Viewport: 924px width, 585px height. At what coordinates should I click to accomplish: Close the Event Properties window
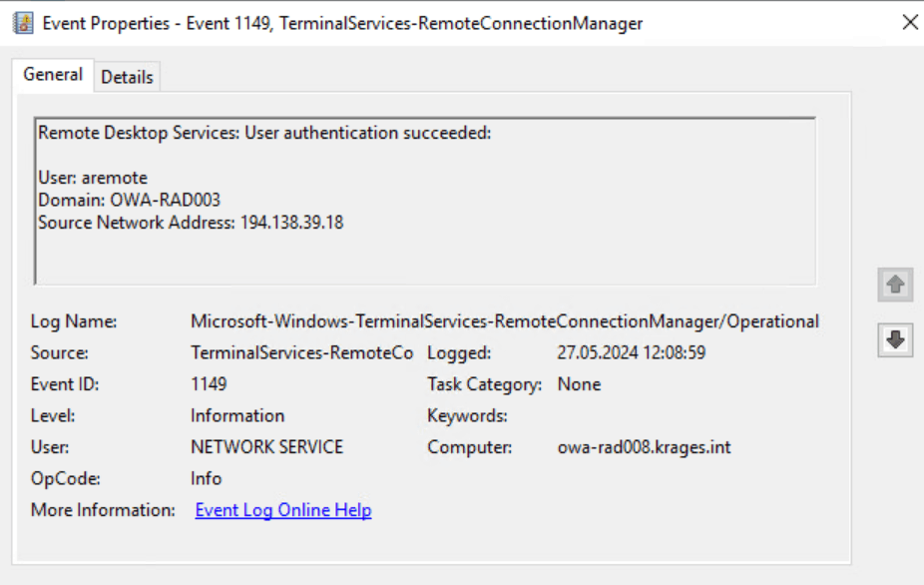coord(909,22)
